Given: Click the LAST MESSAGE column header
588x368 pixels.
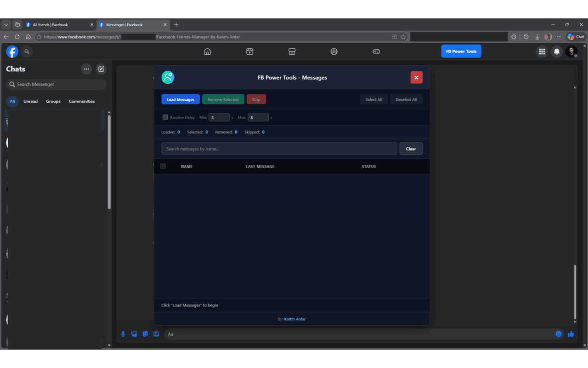Looking at the screenshot, I should pos(260,167).
